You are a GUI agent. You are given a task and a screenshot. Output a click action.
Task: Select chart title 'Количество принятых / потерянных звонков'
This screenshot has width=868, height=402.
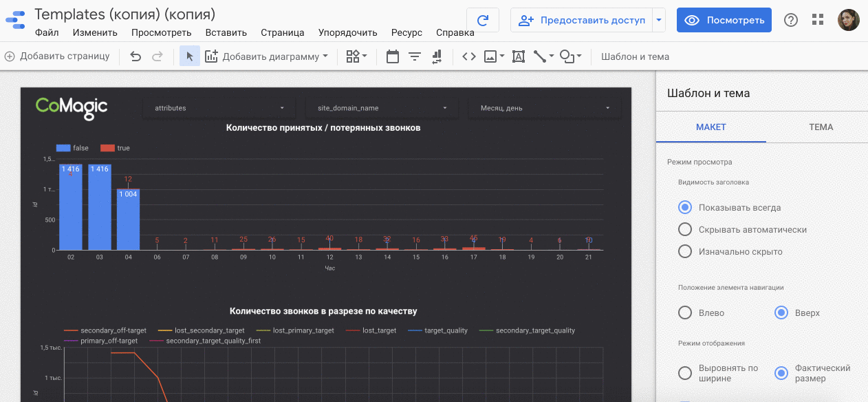(323, 127)
